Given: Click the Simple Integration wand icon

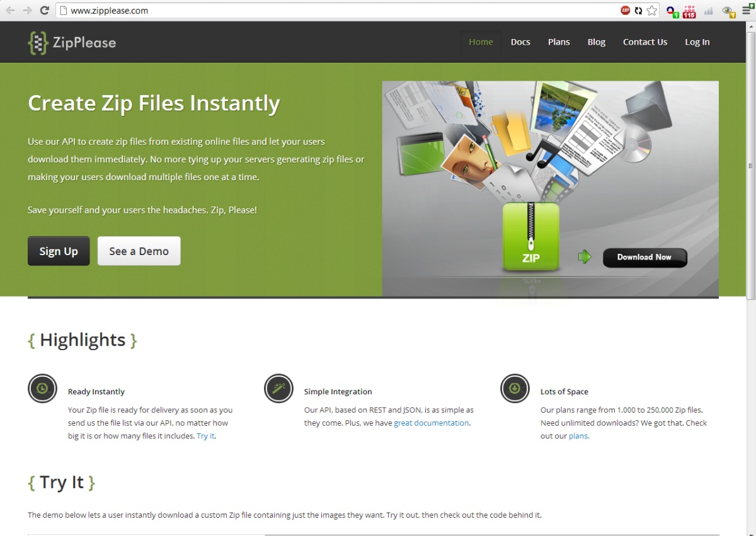Looking at the screenshot, I should click(278, 388).
